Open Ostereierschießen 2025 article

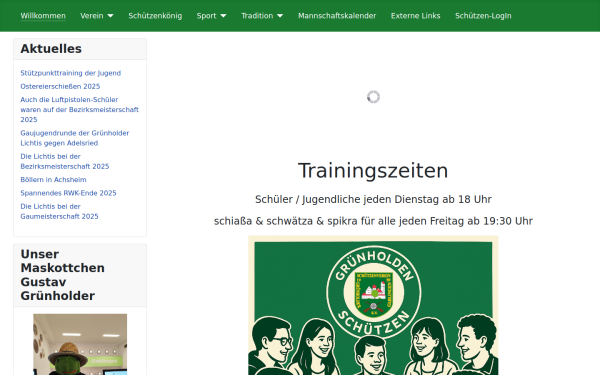click(x=60, y=86)
